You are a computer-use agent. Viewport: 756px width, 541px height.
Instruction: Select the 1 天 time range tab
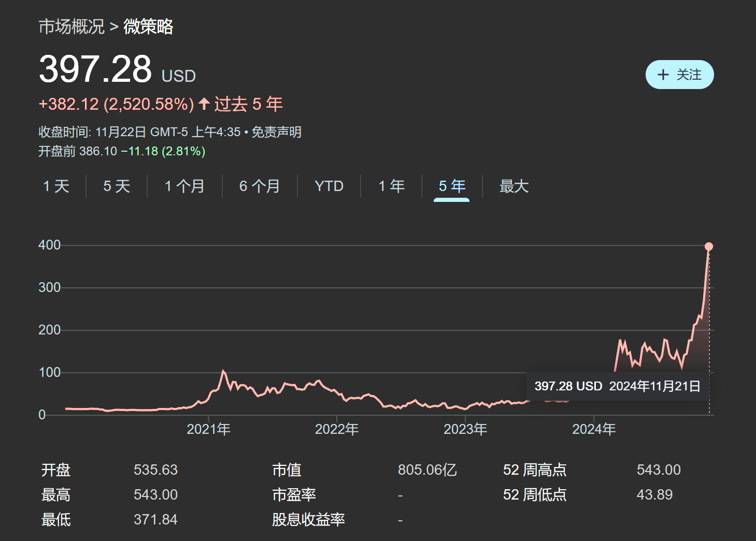(x=56, y=186)
